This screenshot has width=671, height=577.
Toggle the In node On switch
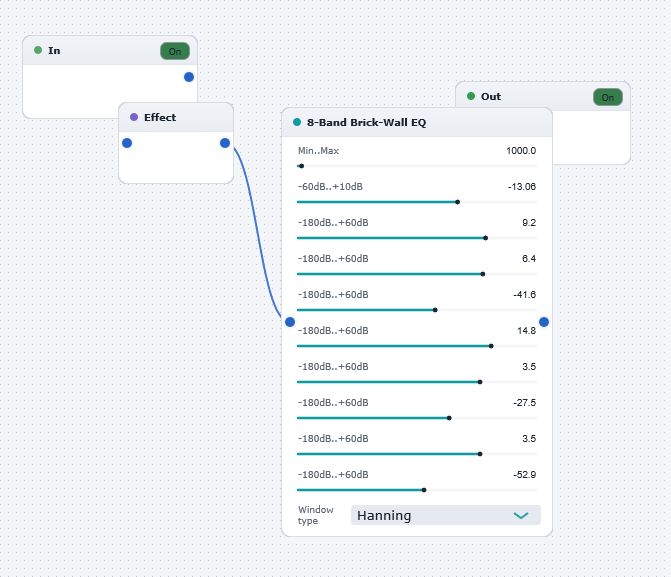(175, 51)
